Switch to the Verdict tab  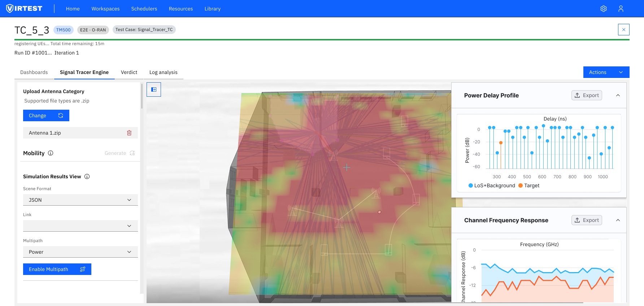click(x=129, y=72)
